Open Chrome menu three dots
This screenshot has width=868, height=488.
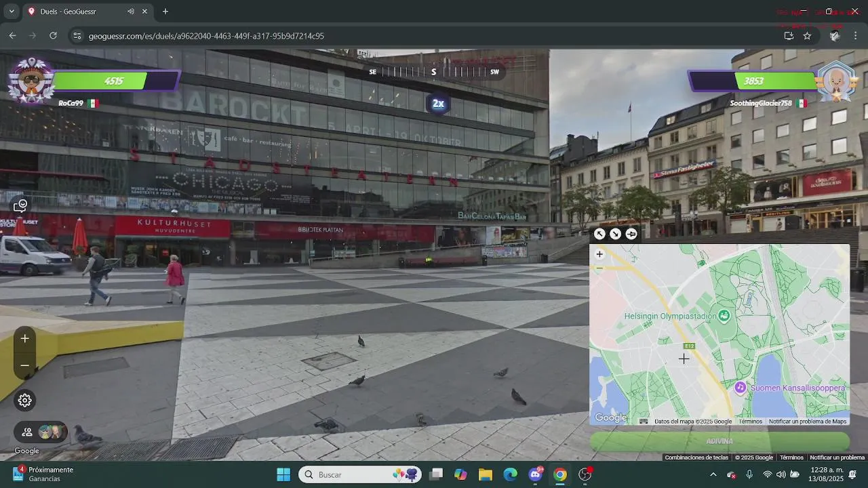[855, 36]
